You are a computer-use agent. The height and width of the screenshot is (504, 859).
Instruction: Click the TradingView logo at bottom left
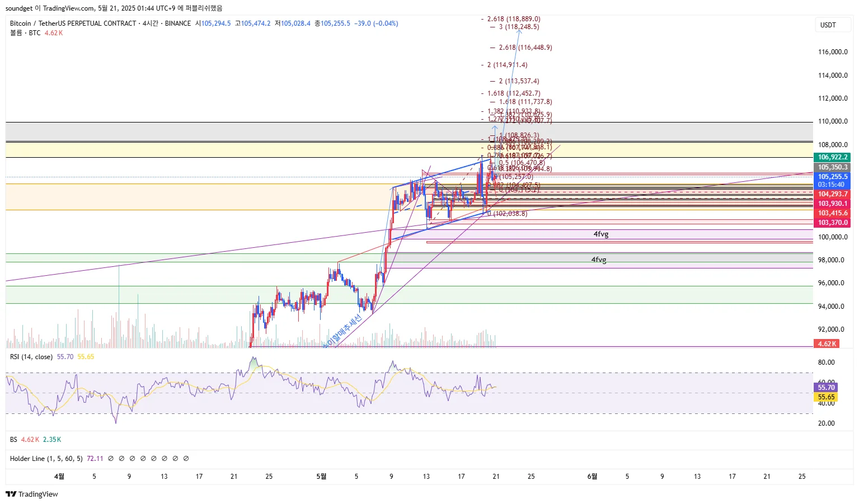[32, 494]
